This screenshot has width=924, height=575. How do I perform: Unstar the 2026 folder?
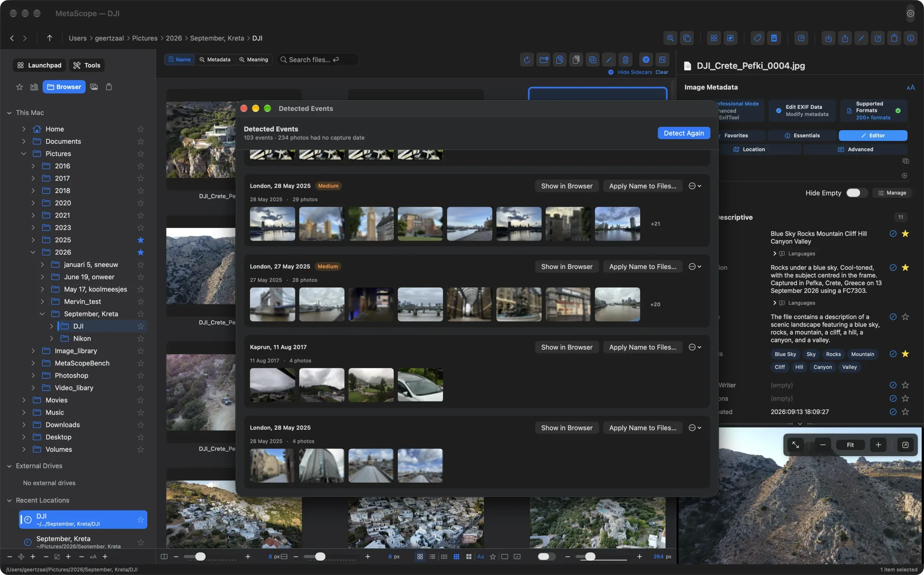click(141, 252)
